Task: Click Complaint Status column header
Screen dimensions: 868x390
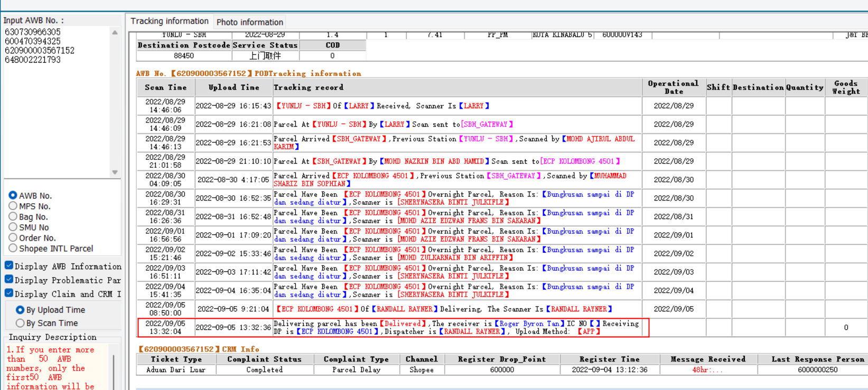Action: click(265, 359)
